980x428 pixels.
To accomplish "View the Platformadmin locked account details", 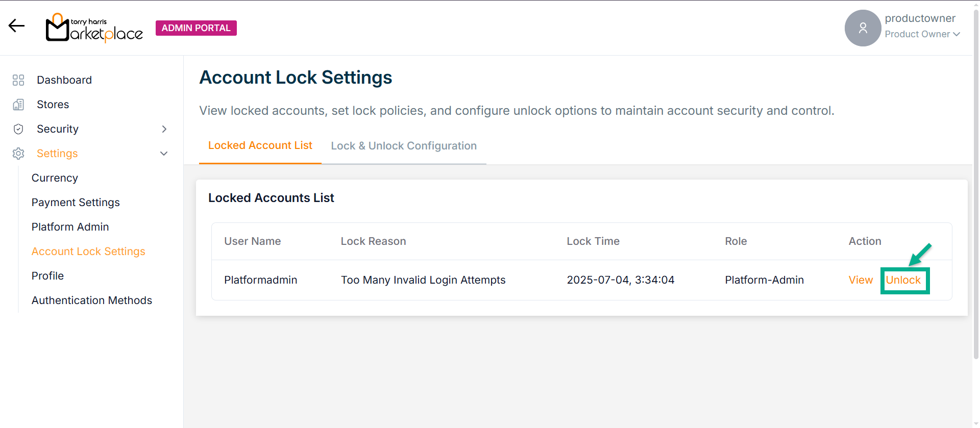I will (x=861, y=280).
